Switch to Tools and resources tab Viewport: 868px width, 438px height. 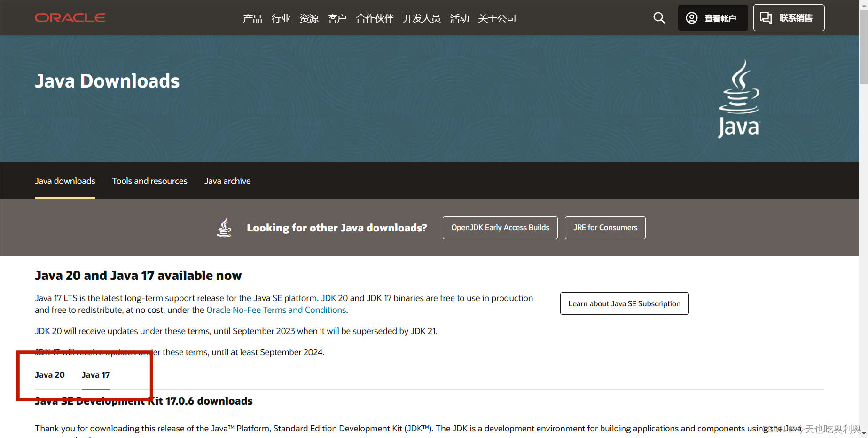coord(149,181)
